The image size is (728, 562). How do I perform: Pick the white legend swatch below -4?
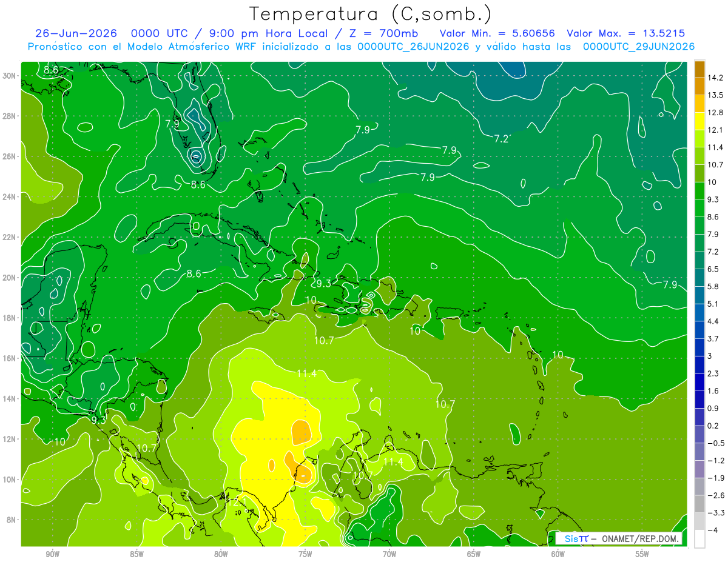point(699,539)
